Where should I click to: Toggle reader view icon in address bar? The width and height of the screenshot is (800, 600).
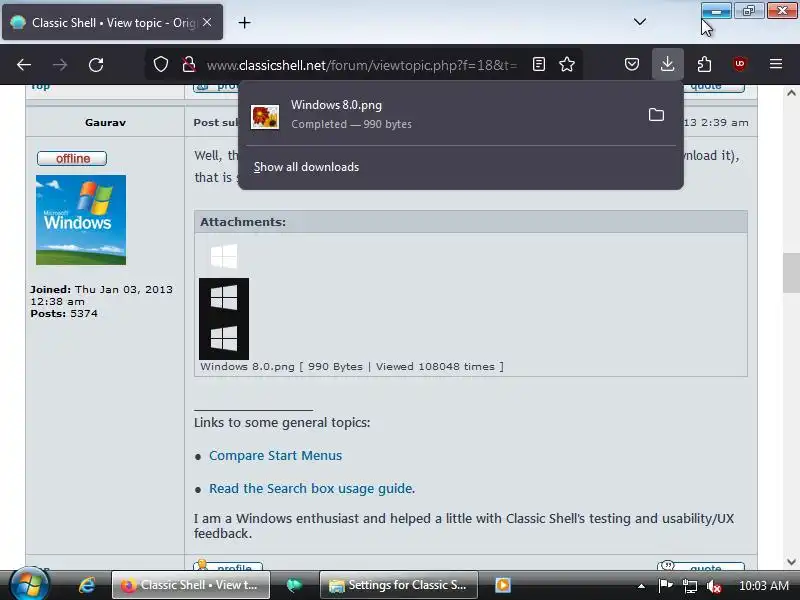[539, 64]
